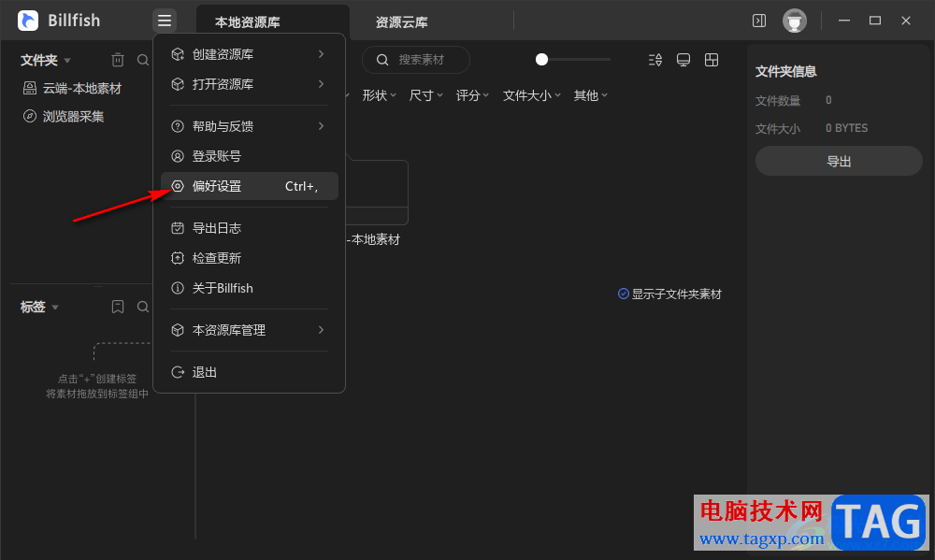
Task: Click the 退出 exit icon
Action: coord(178,372)
